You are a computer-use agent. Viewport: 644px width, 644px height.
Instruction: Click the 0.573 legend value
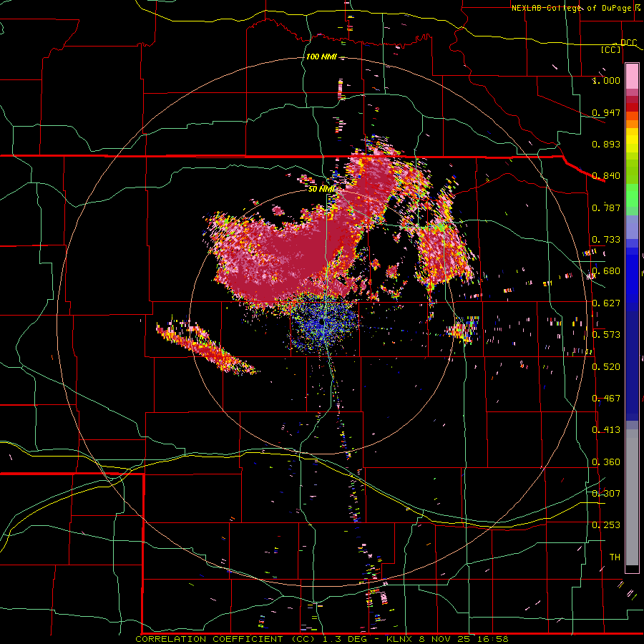click(606, 335)
